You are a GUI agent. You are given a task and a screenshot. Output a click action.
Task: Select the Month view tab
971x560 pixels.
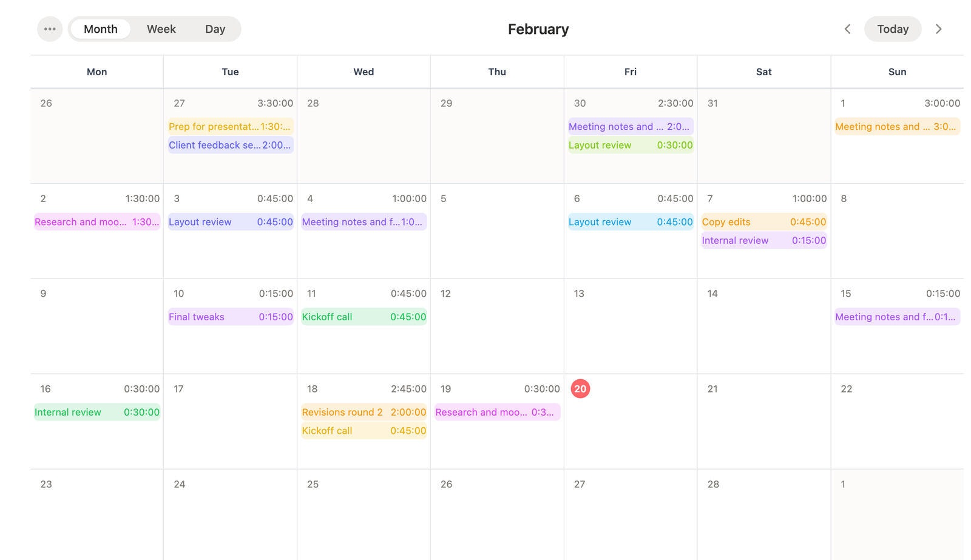pyautogui.click(x=100, y=29)
